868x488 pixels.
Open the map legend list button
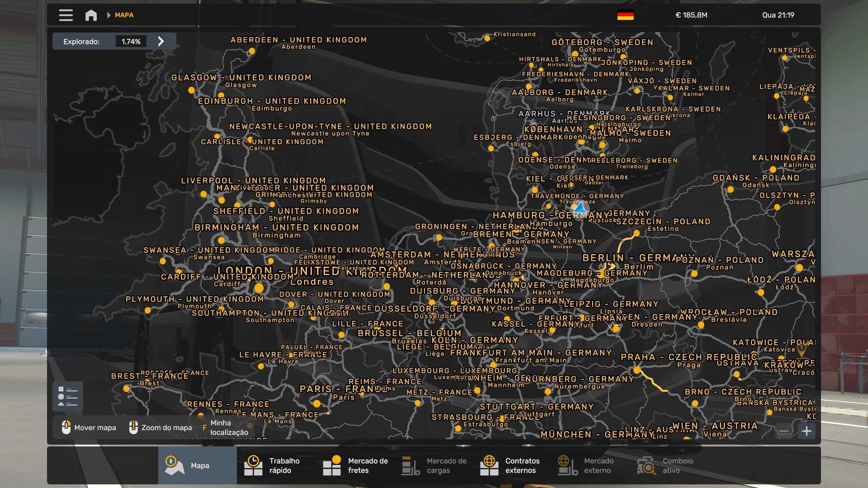click(68, 396)
